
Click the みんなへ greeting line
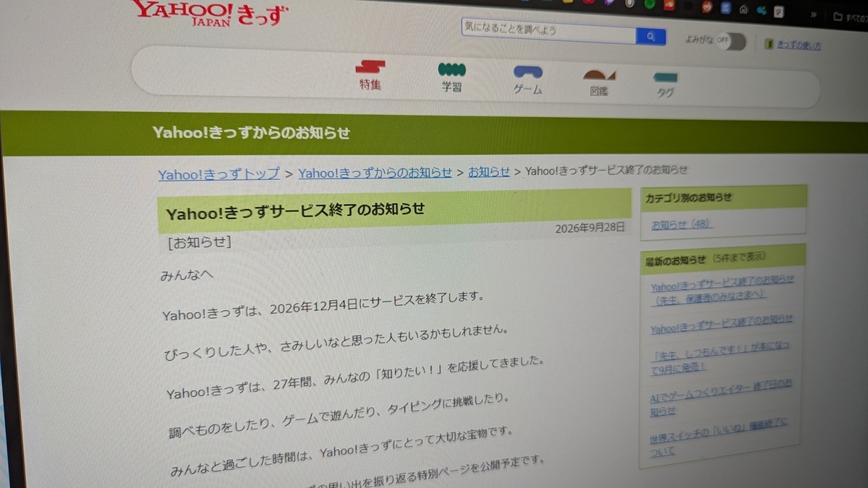[187, 275]
